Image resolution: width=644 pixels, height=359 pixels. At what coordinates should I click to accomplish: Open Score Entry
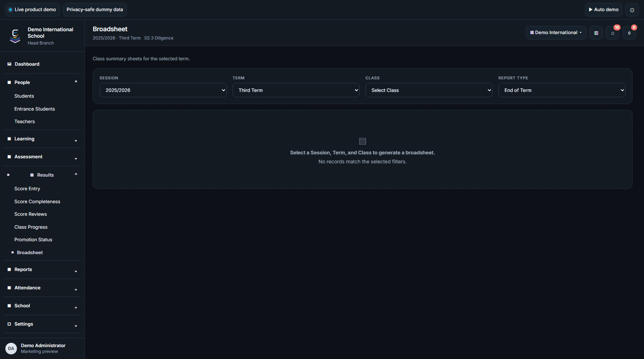tap(27, 189)
